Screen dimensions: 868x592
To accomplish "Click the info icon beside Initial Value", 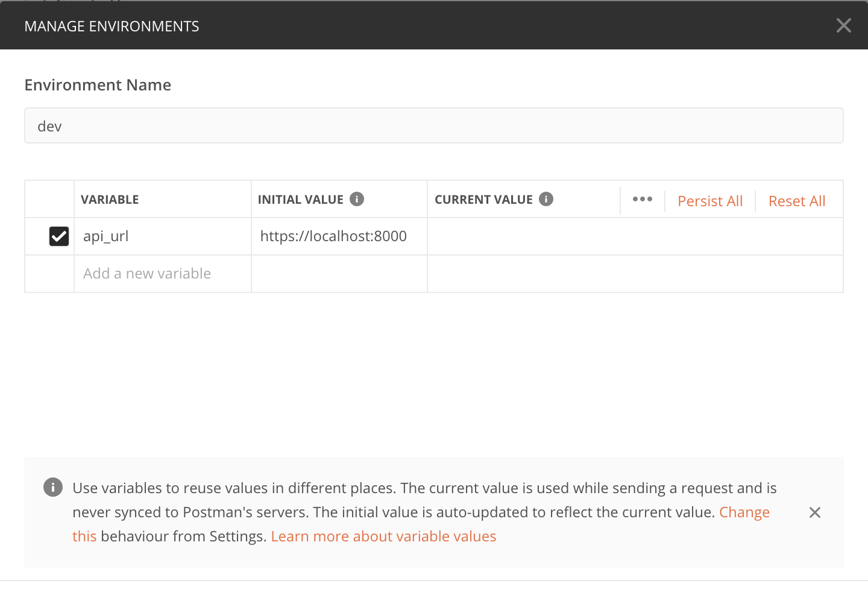I will (357, 199).
